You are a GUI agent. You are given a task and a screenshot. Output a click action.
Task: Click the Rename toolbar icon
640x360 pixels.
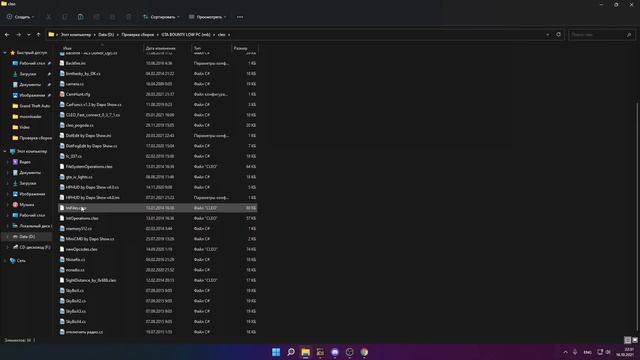coord(96,17)
